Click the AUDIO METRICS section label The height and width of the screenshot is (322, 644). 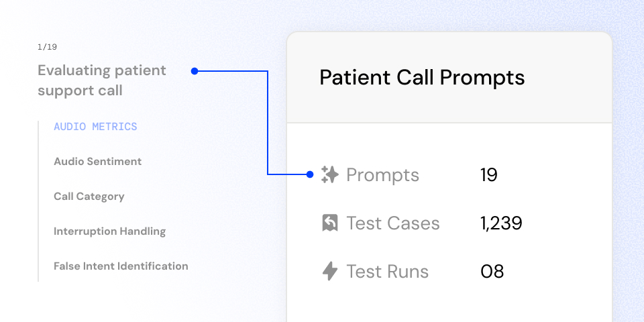click(95, 127)
